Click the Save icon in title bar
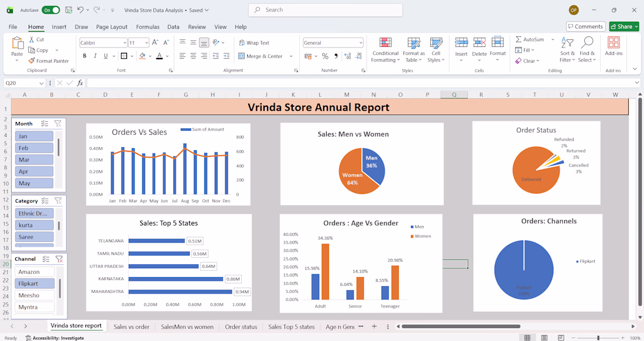The height and width of the screenshot is (341, 644). pyautogui.click(x=68, y=10)
